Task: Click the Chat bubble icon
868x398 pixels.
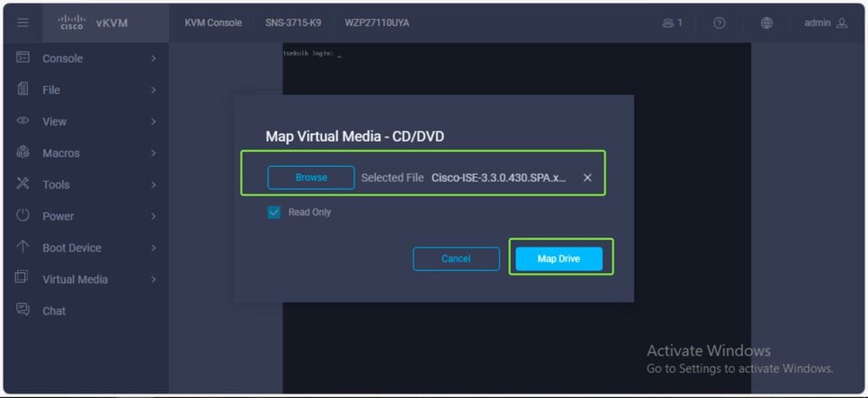Action: [23, 309]
